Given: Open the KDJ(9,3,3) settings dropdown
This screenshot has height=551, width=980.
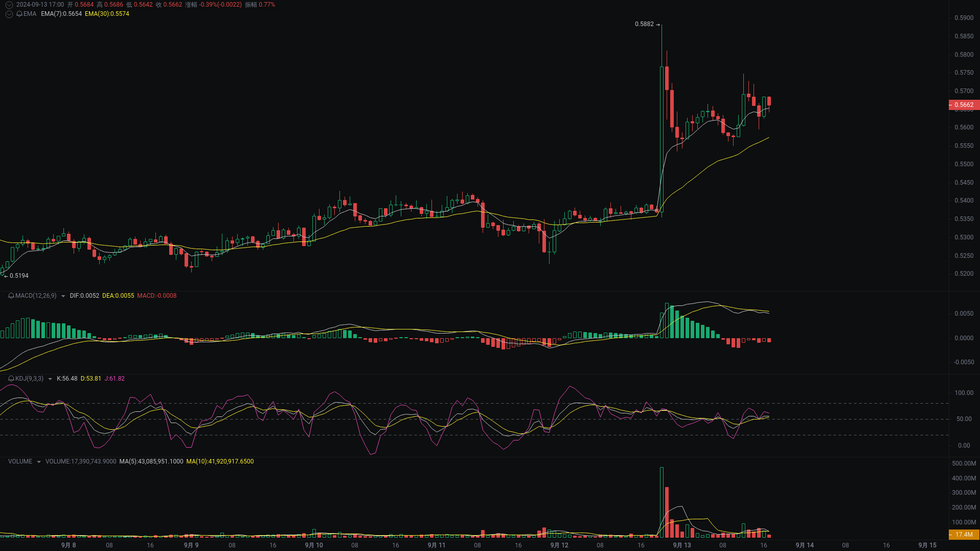Looking at the screenshot, I should click(x=50, y=379).
